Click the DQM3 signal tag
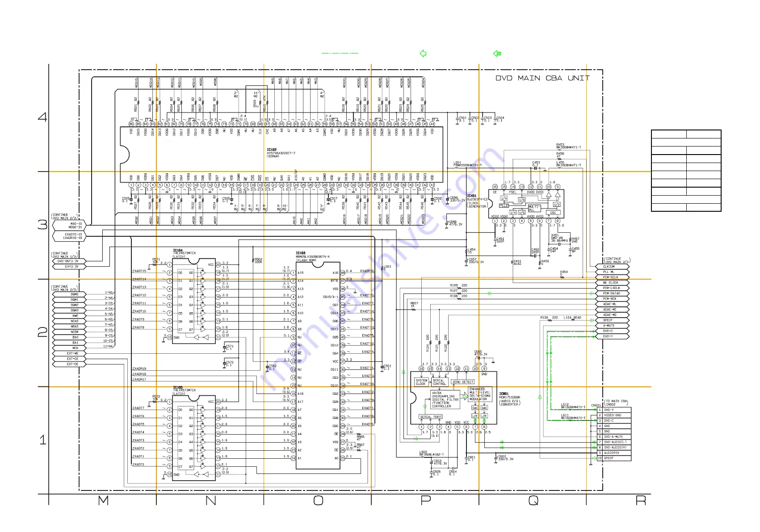 coord(68,310)
